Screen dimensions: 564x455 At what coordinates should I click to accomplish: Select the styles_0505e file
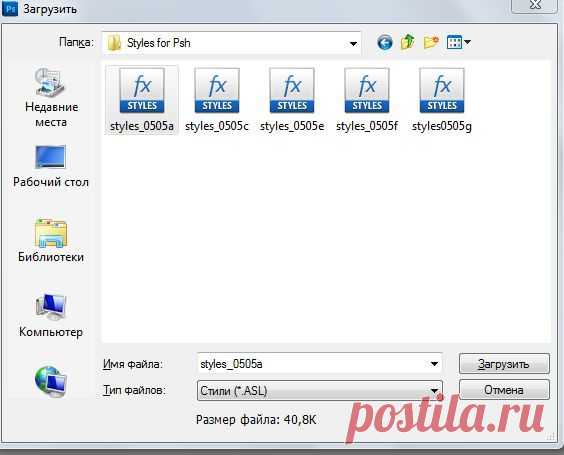[292, 100]
